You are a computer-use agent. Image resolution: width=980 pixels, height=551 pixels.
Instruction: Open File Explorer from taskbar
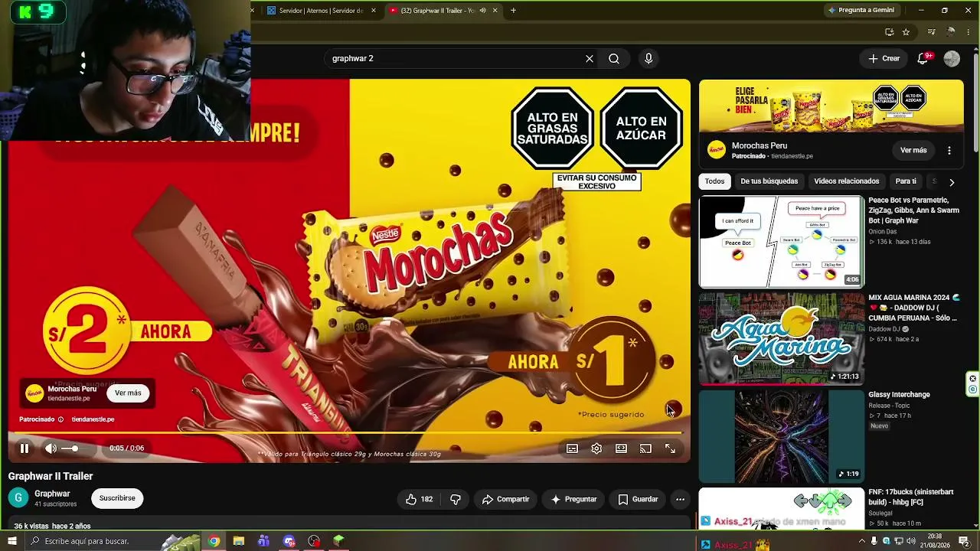point(239,541)
